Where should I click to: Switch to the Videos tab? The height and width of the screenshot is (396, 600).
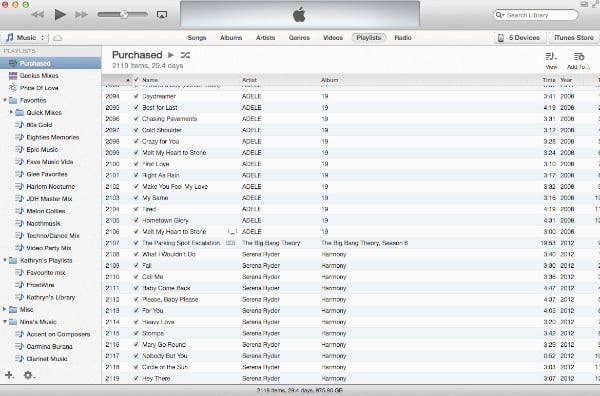tap(333, 37)
